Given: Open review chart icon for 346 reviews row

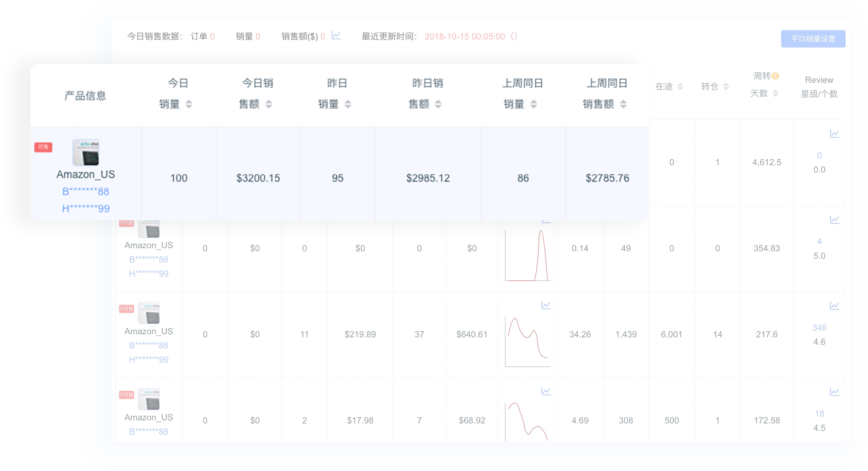Looking at the screenshot, I should (x=834, y=306).
